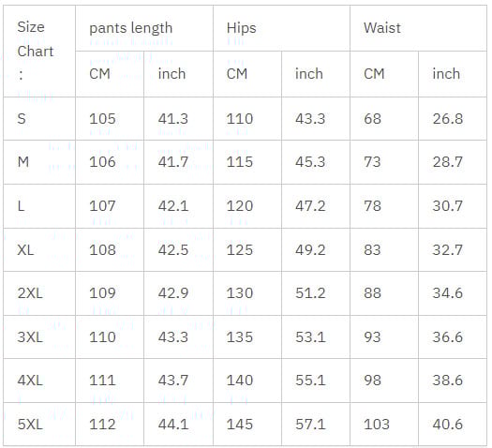This screenshot has height=448, width=492.
Task: Select the 135 hips CM cell
Action: click(x=247, y=337)
